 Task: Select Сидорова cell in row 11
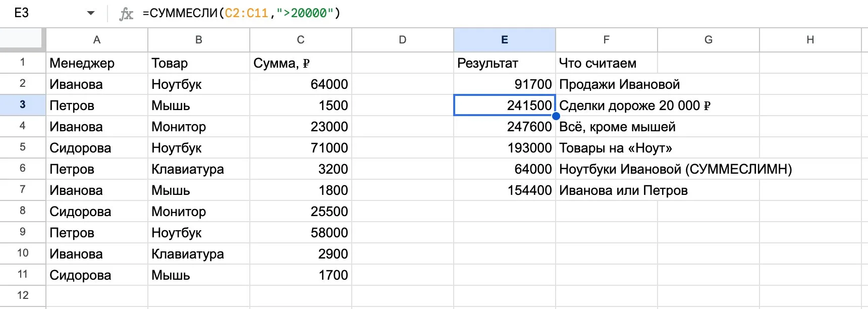[97, 275]
